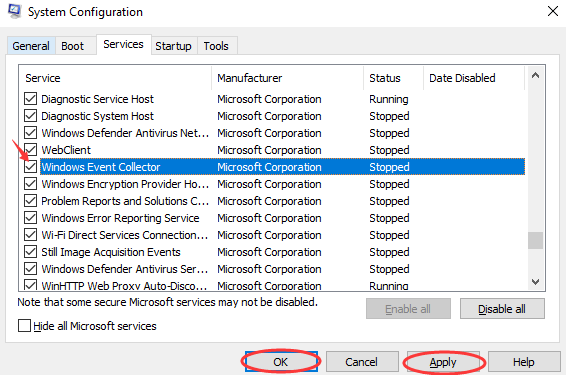Viewport: 566px width, 375px height.
Task: Toggle Windows Defender Antivirus Net... checkbox
Action: click(30, 132)
